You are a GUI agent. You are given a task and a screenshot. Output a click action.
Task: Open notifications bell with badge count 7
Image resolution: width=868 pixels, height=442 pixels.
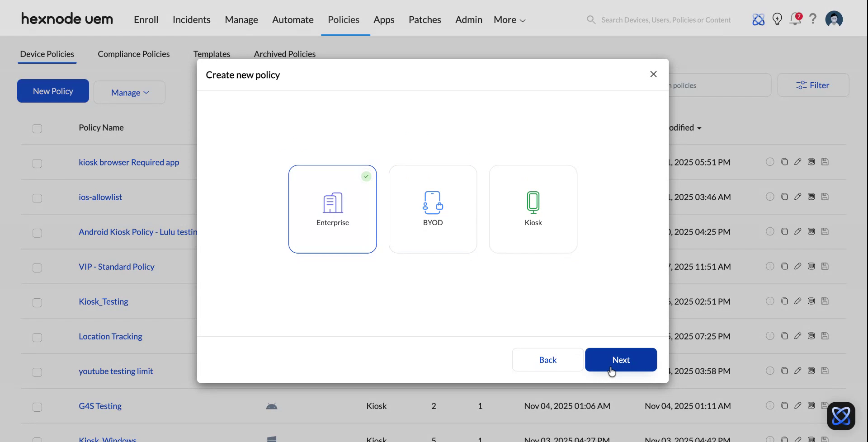[x=796, y=19]
